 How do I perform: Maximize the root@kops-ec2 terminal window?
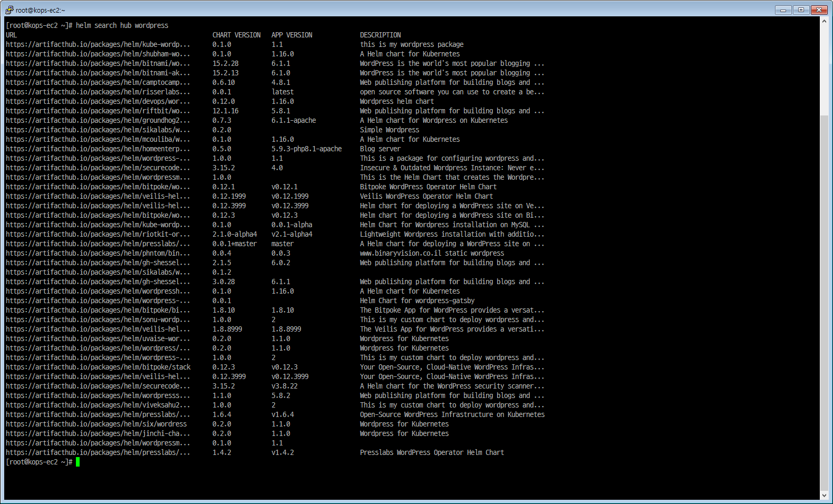coord(801,9)
